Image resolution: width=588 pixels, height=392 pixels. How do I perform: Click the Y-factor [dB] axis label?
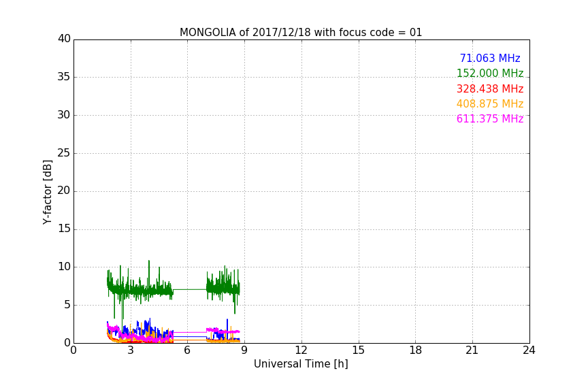pyautogui.click(x=47, y=192)
